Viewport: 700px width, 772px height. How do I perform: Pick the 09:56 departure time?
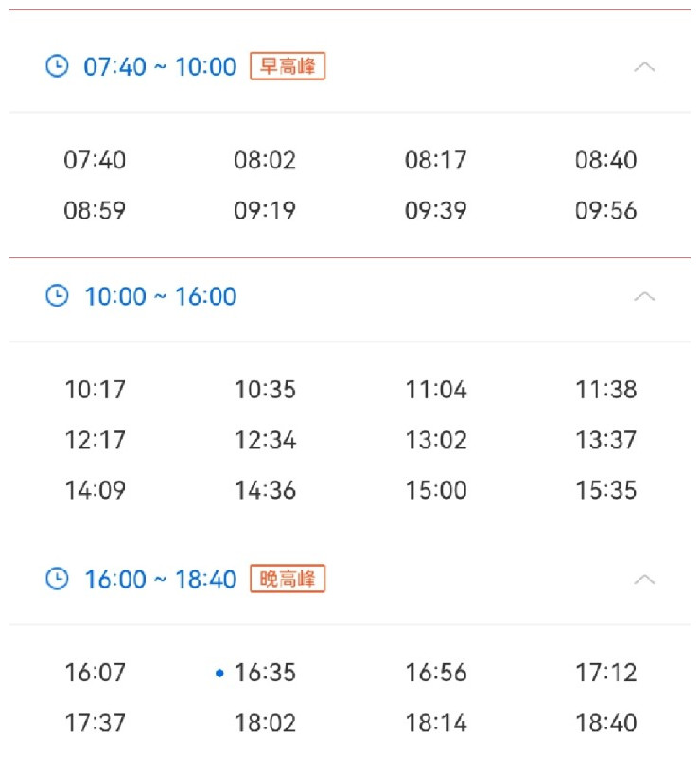tap(606, 211)
